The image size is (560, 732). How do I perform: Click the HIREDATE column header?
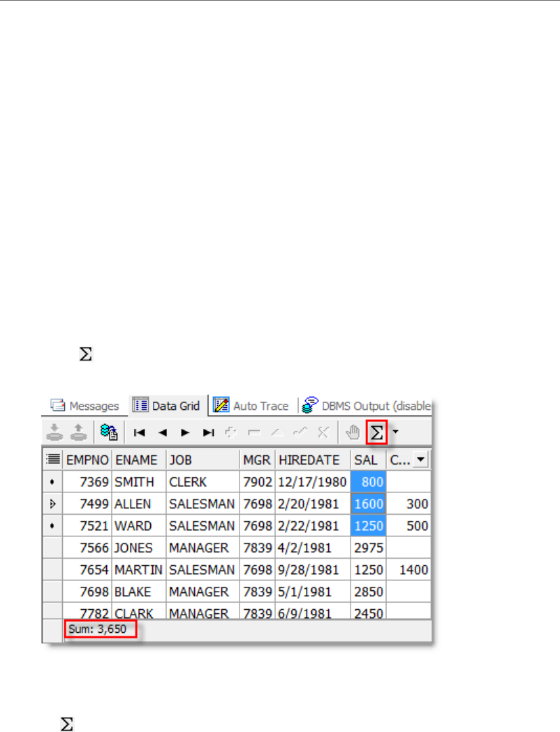(313, 460)
